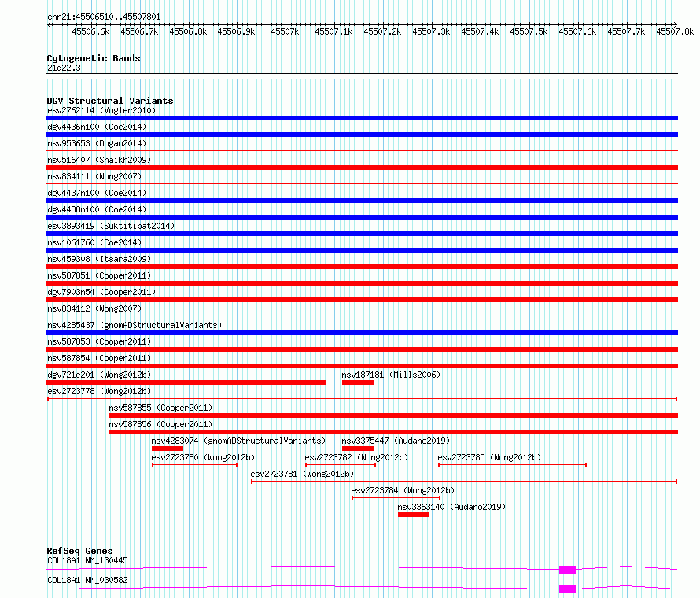Viewport: 700px width, 598px height.
Task: Click nsv3375447 (Audano2019) label
Action: (x=396, y=441)
